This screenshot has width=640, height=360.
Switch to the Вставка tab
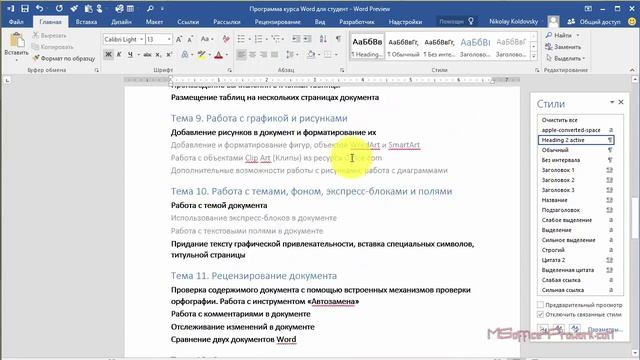(86, 22)
